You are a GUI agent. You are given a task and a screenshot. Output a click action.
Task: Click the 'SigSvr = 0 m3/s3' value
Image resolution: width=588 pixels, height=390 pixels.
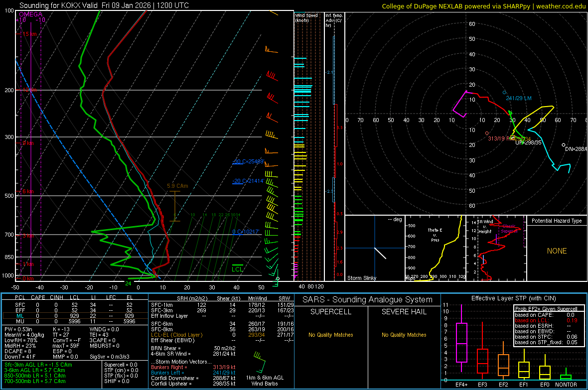pyautogui.click(x=110, y=357)
